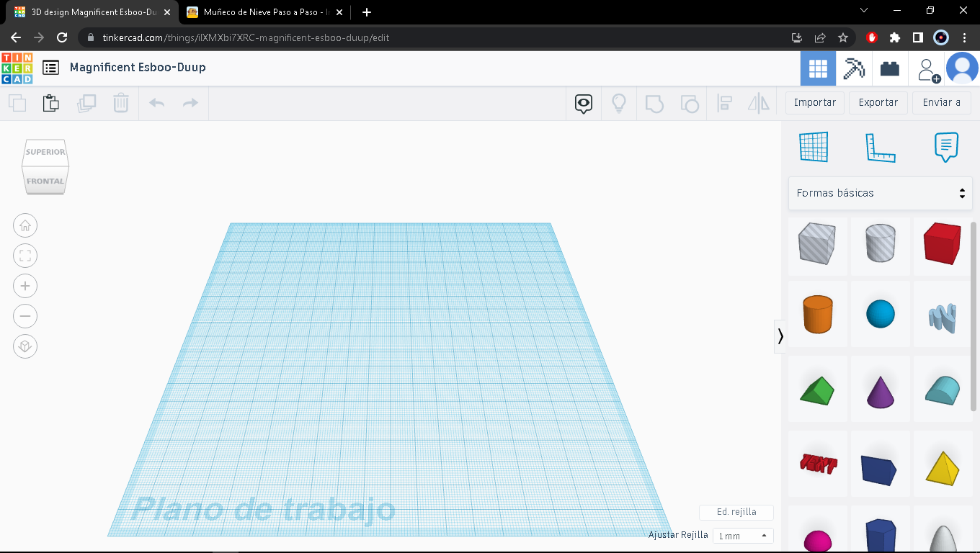Click the Group shapes toolbar icon

(x=654, y=103)
